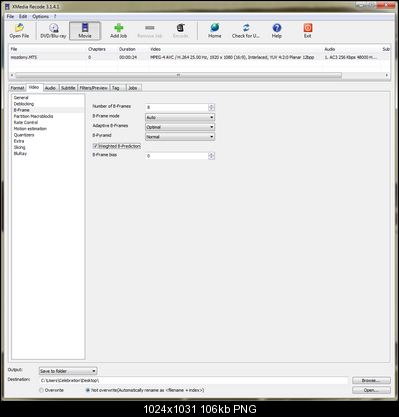Click the green Add Job icon
The height and width of the screenshot is (417, 399).
pos(118,31)
